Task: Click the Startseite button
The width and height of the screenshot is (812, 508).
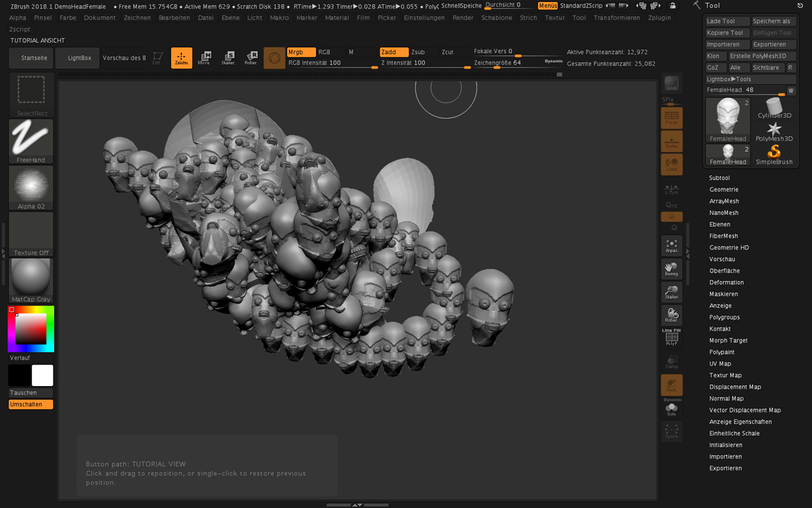Action: click(31, 58)
